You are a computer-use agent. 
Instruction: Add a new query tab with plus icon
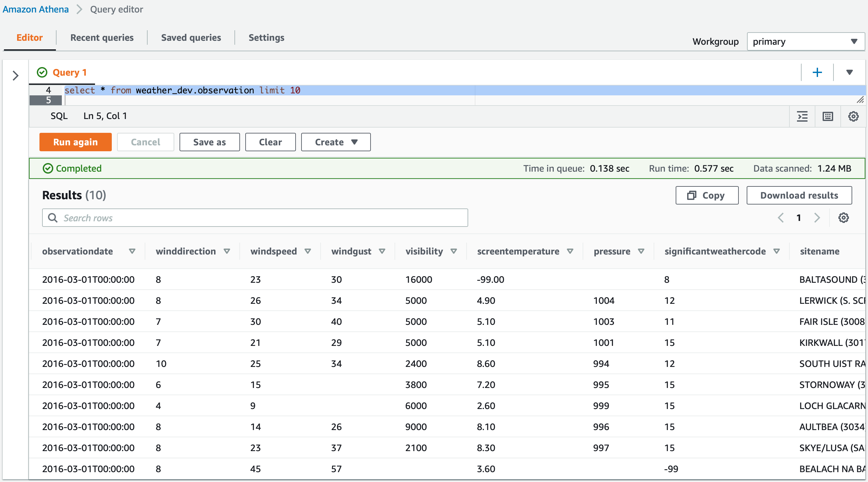tap(817, 72)
